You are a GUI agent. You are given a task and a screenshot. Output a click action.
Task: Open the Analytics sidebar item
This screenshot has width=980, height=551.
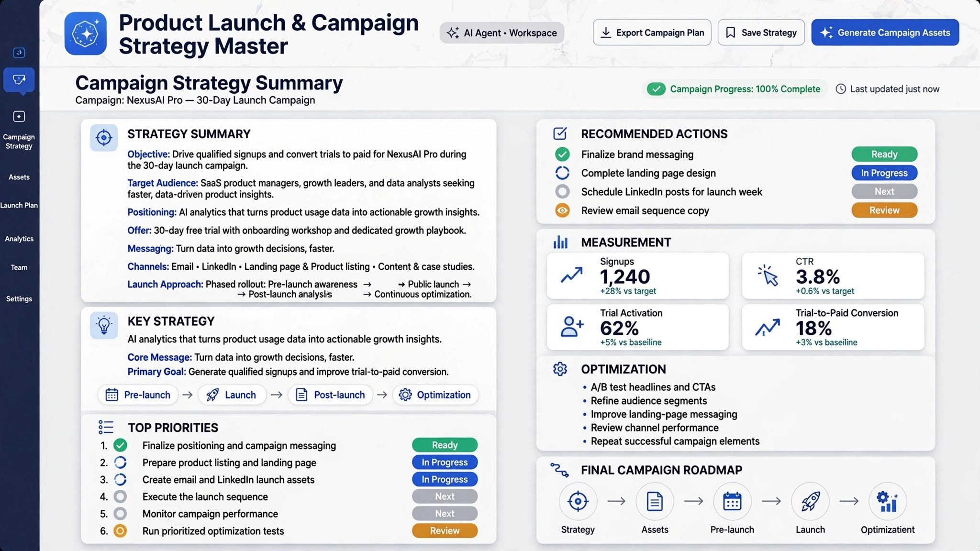(x=19, y=239)
